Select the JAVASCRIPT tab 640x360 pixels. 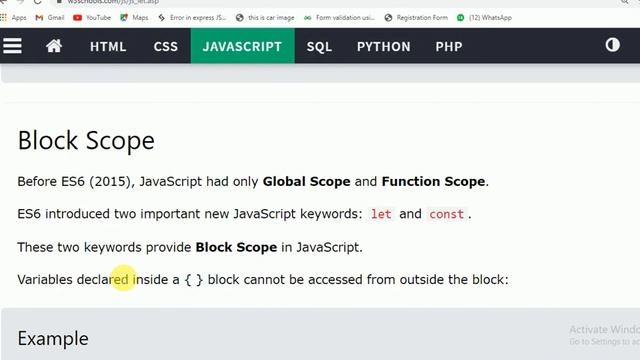(x=242, y=46)
